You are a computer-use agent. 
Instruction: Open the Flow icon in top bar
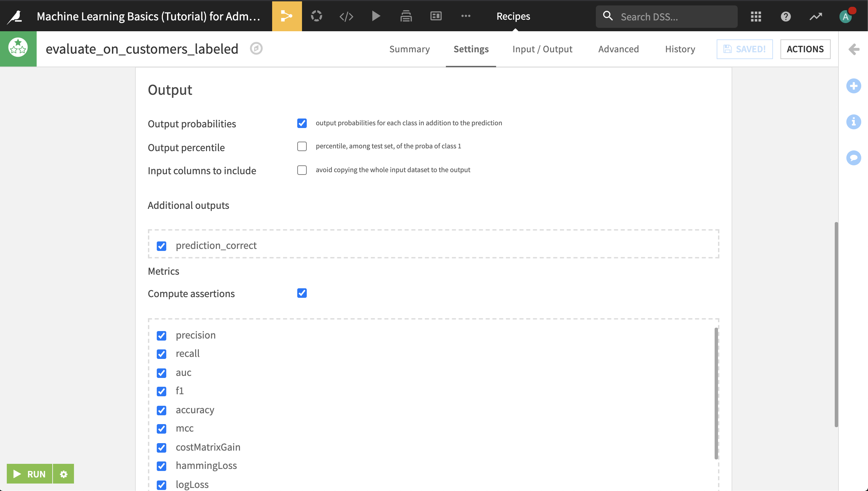click(287, 16)
